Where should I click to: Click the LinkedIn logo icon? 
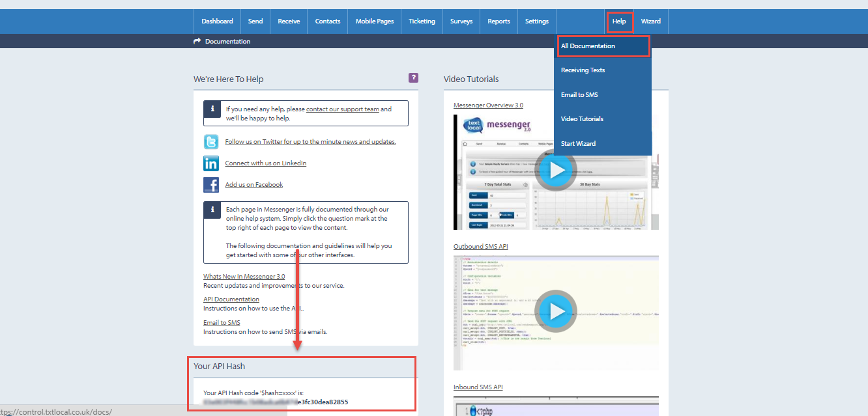[211, 163]
